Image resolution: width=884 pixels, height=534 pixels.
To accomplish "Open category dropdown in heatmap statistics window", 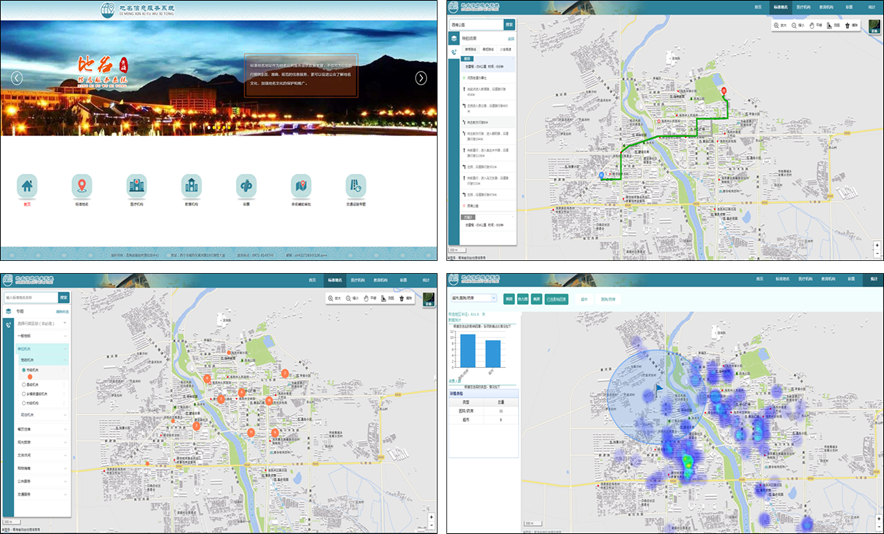I will click(x=473, y=298).
